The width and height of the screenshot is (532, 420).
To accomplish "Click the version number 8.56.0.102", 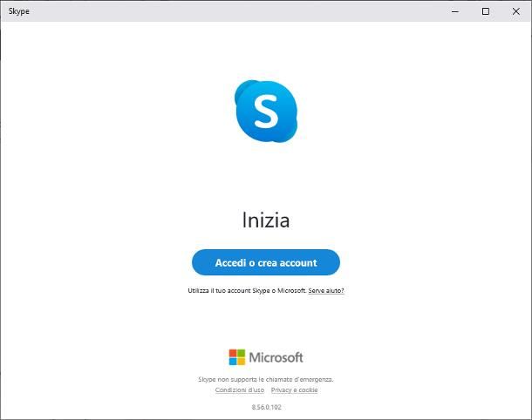I will [266, 407].
